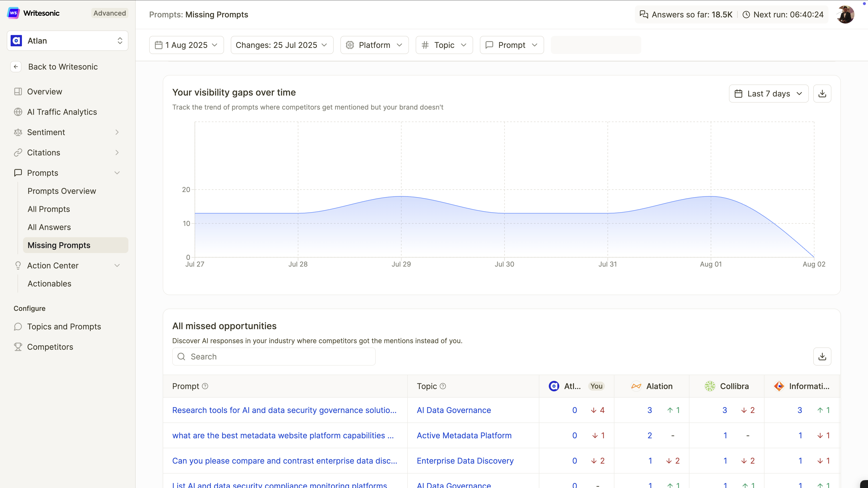Download the visibility gaps chart
The height and width of the screenshot is (488, 868).
click(x=822, y=94)
